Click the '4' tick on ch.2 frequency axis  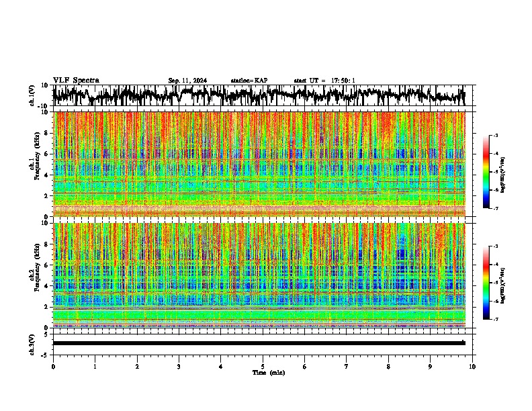pyautogui.click(x=46, y=286)
